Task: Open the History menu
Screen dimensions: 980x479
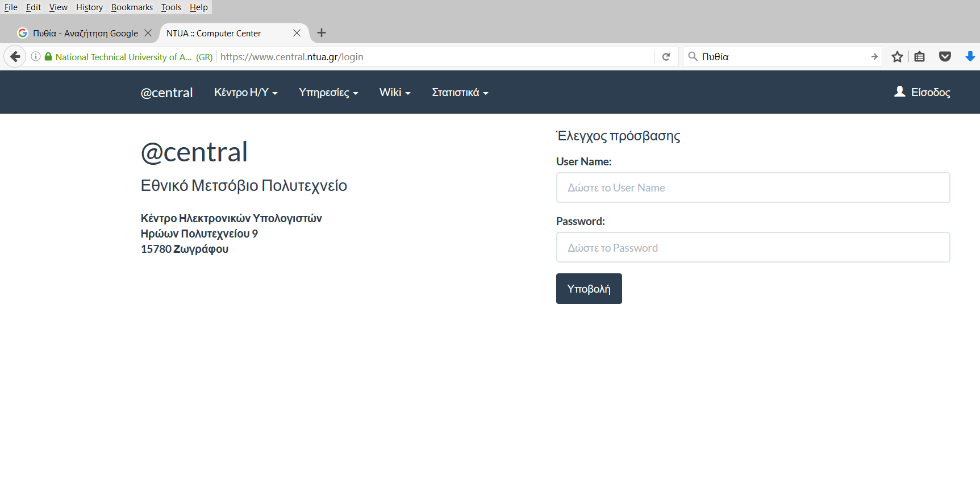Action: pyautogui.click(x=89, y=7)
